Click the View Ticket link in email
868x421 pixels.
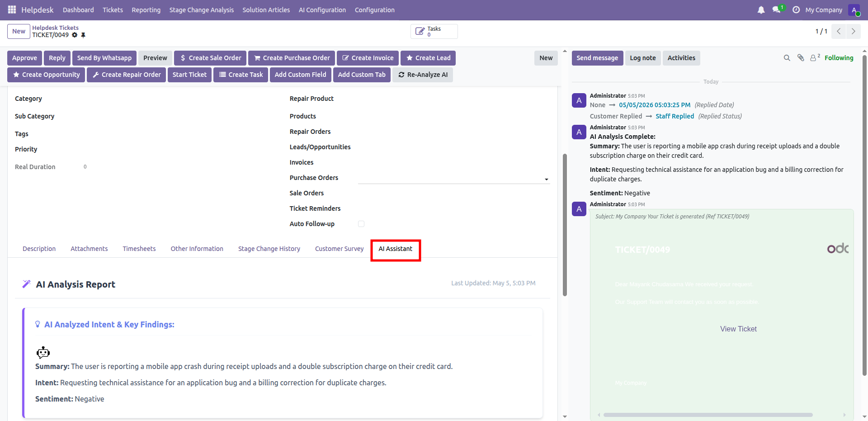click(738, 329)
